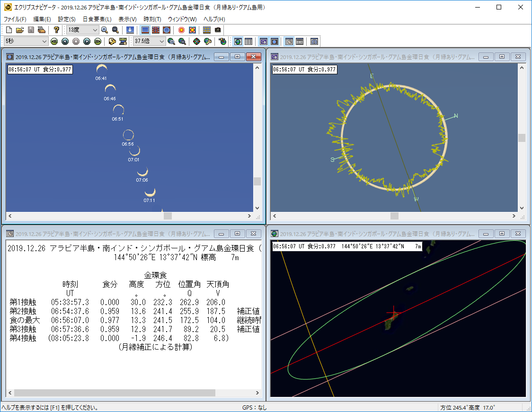Open the 時刻(T) menu
532x412 pixels.
pyautogui.click(x=152, y=19)
